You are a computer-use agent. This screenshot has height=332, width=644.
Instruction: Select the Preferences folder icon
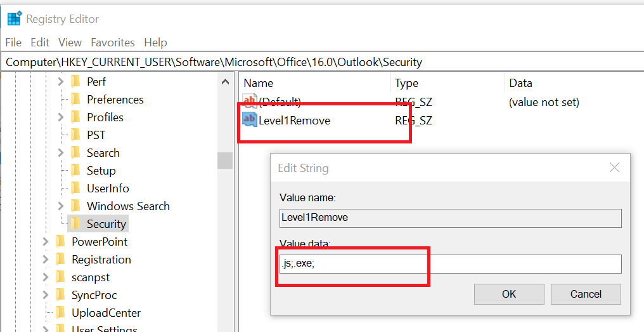75,100
